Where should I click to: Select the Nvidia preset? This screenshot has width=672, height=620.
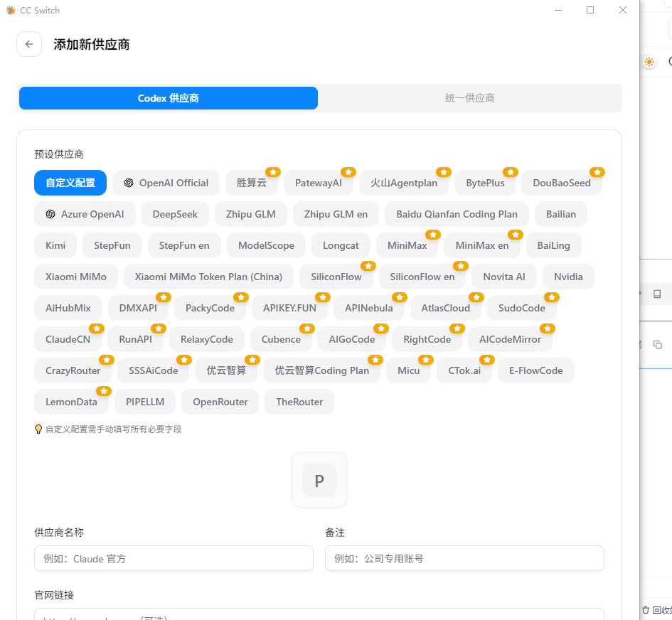point(568,277)
